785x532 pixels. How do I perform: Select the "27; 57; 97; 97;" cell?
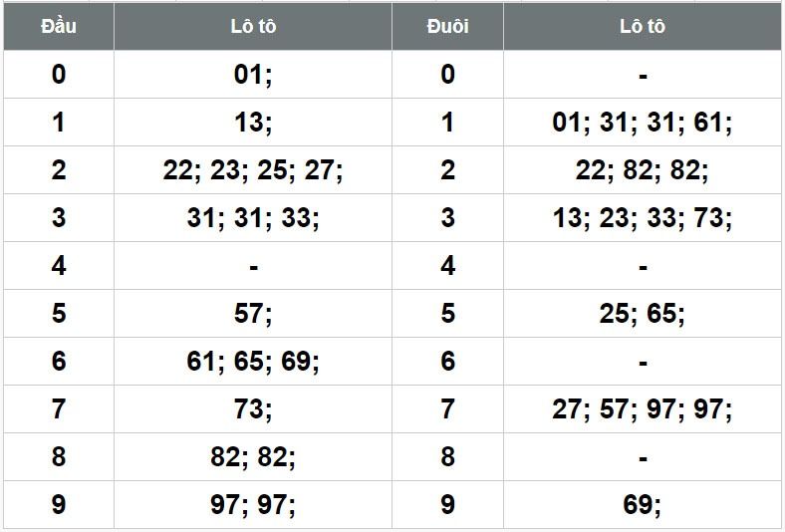point(643,409)
